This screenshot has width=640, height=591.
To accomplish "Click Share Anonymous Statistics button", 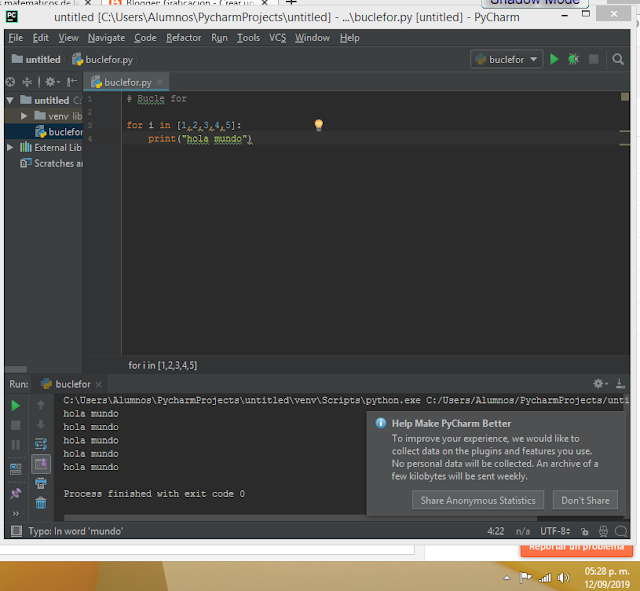I will (478, 500).
